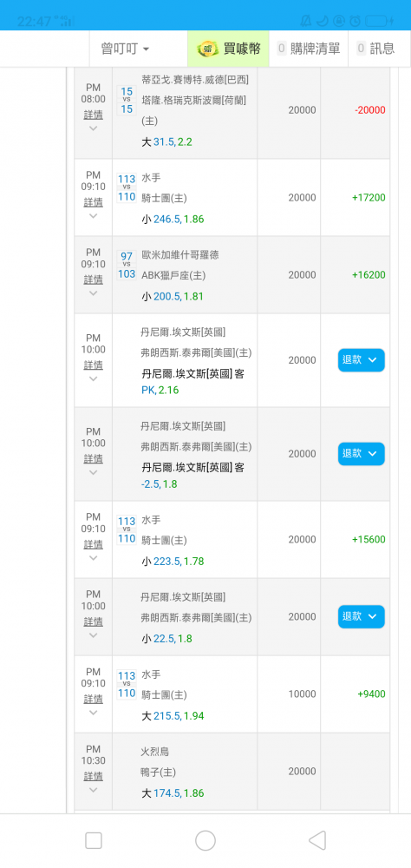The height and width of the screenshot is (868, 411).
Task: Expand chevron under 詳情 for 大 215.5 row
Action: pyautogui.click(x=93, y=713)
